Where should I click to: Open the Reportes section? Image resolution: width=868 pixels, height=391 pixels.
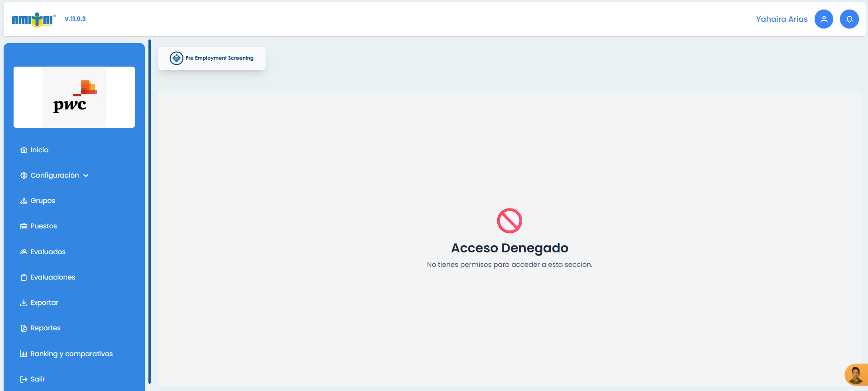click(x=45, y=328)
